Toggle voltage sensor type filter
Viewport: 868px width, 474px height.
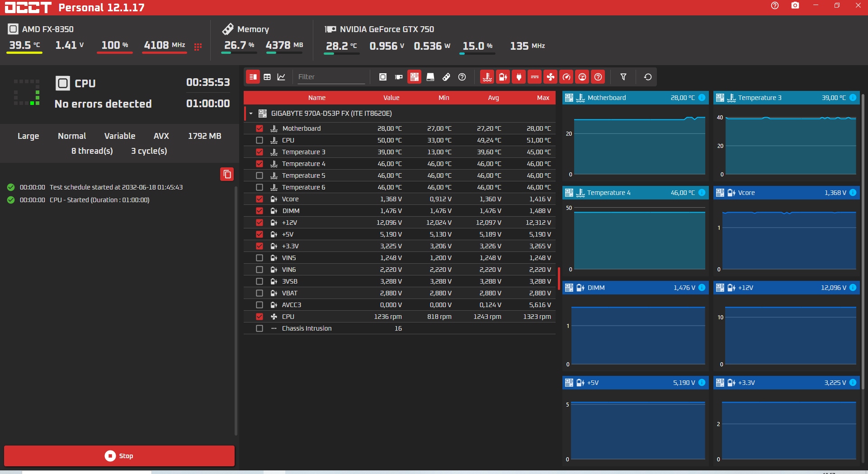point(503,77)
